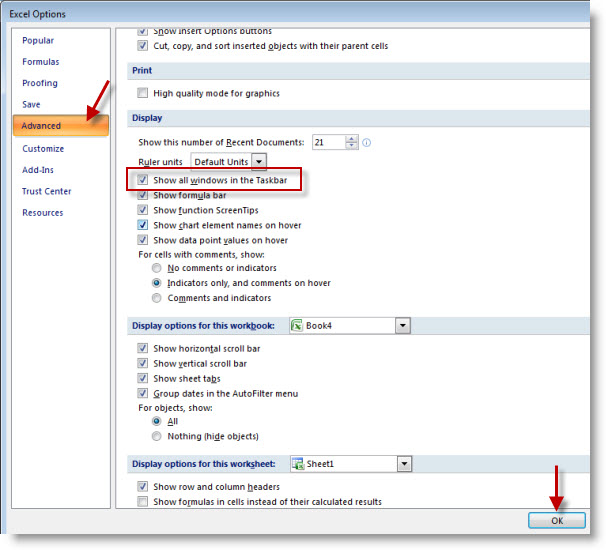Toggle 'Cut, copy, and sort inserted objects' checkbox
Screen dimensions: 606x550
(x=143, y=46)
